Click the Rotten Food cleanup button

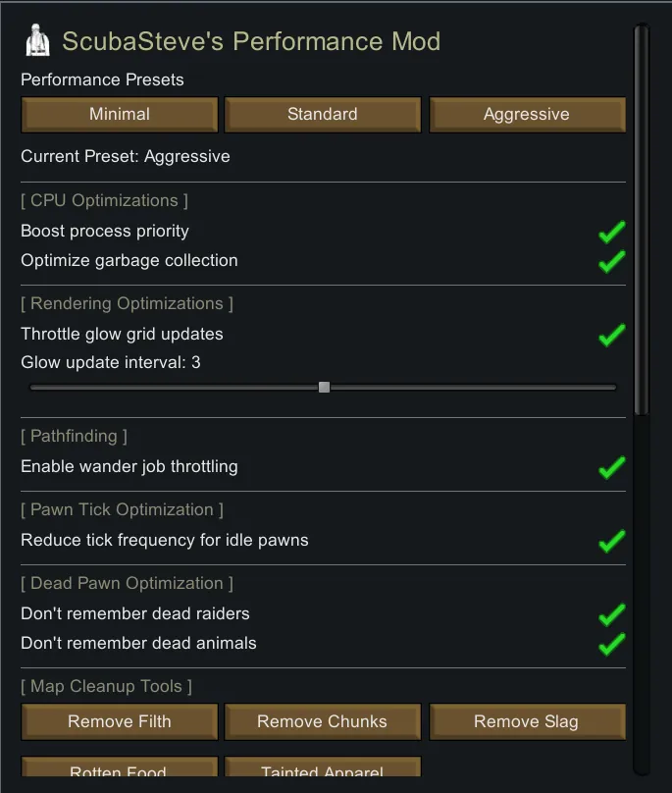120,772
